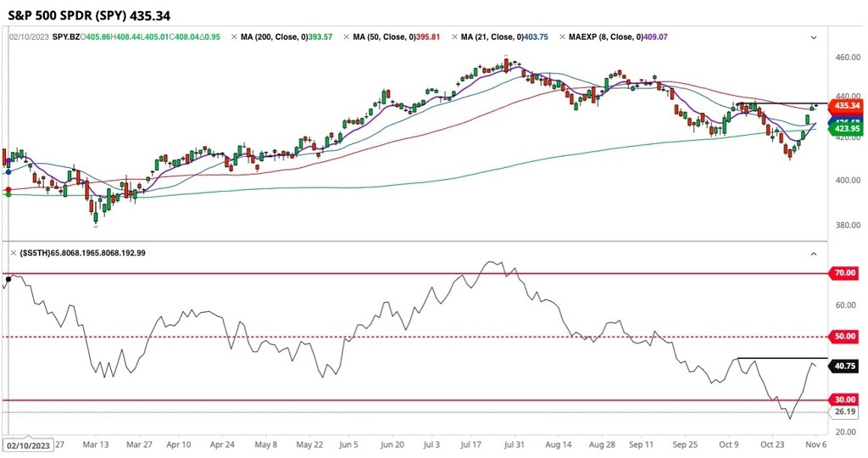Click the 460.00 price axis label

(848, 57)
